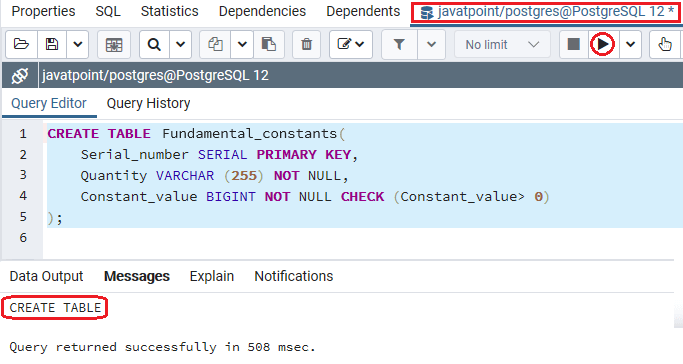Viewport: 683px width, 364px height.
Task: Expand the Execute options dropdown arrow
Action: [630, 44]
